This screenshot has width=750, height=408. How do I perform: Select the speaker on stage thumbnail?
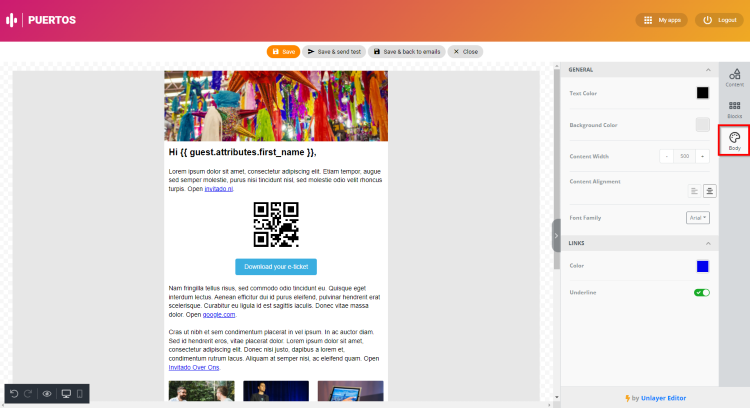coord(276,391)
